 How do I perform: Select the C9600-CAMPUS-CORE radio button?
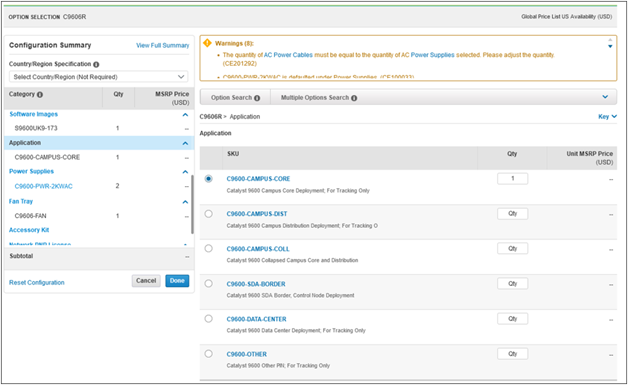[x=208, y=179]
